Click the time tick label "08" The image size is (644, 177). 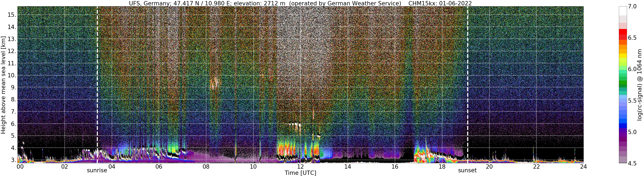click(206, 167)
